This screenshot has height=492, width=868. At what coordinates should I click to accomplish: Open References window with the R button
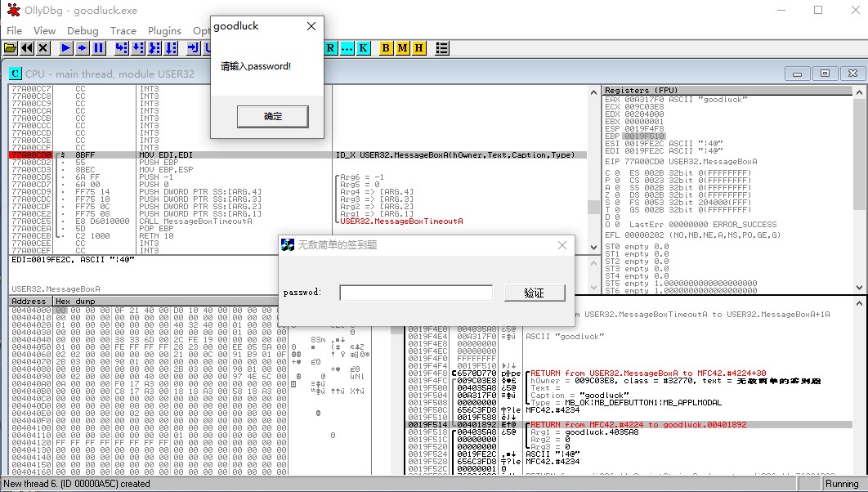(x=330, y=48)
